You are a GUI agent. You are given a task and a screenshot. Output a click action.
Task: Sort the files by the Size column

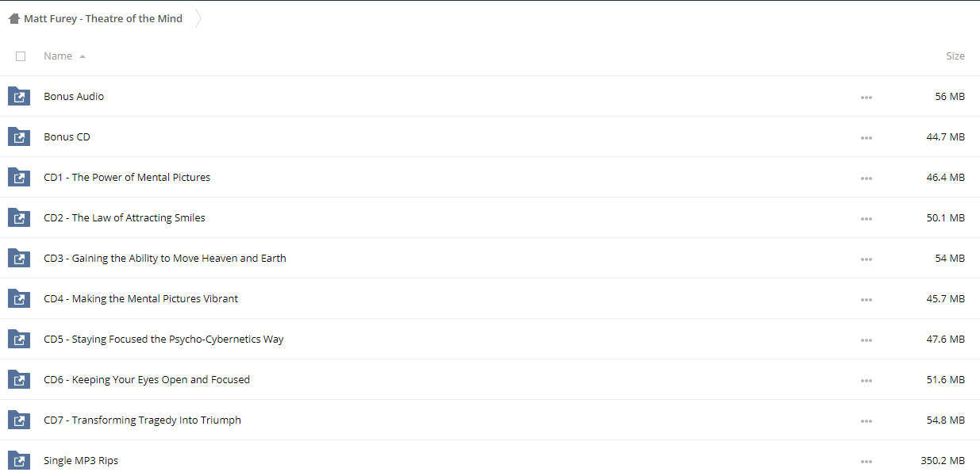[955, 56]
